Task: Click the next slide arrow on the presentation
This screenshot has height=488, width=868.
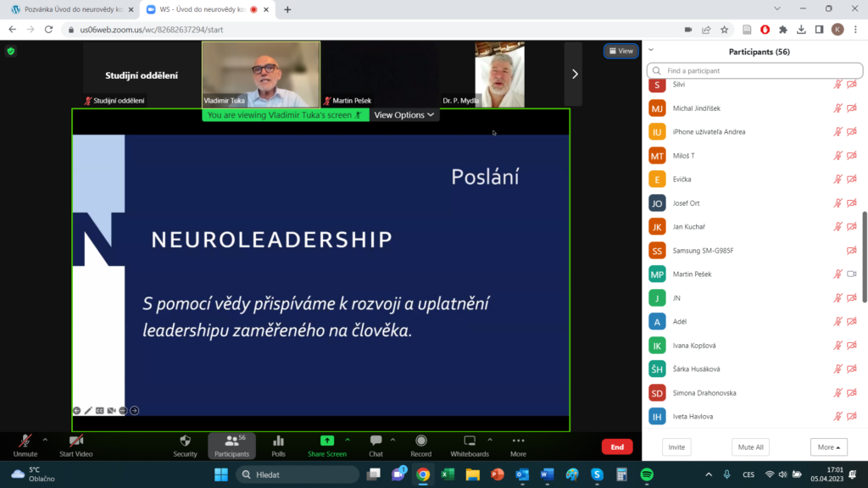Action: pyautogui.click(x=135, y=411)
